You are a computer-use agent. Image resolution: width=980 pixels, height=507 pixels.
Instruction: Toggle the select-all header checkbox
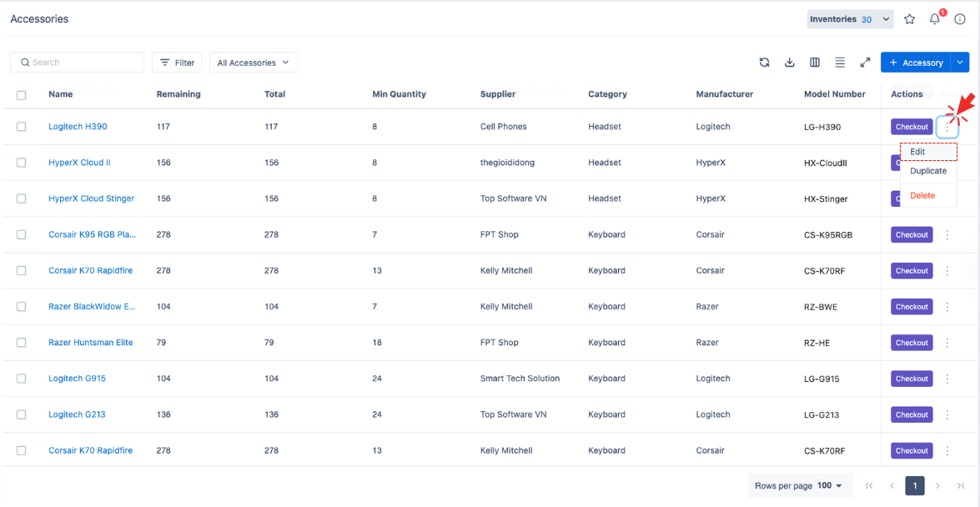coord(21,95)
